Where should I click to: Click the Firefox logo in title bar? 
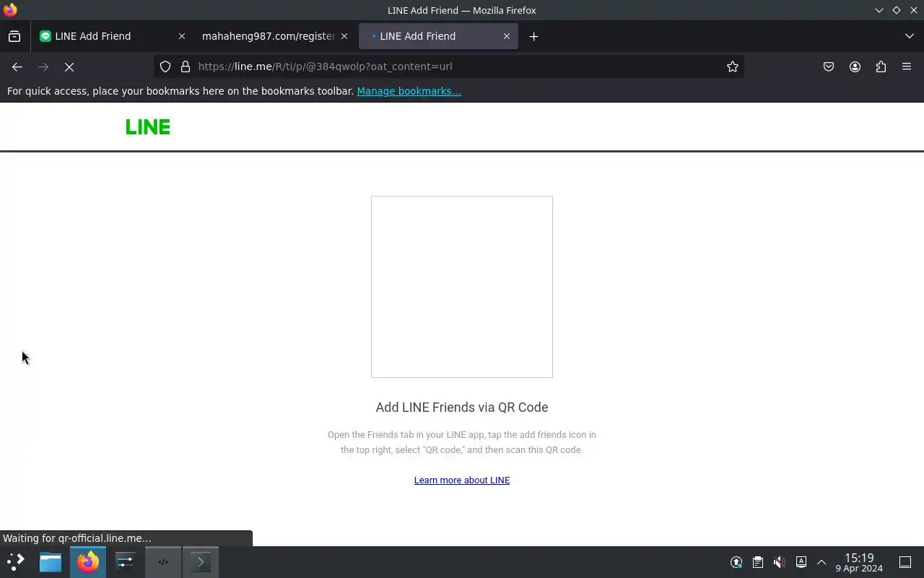[10, 10]
